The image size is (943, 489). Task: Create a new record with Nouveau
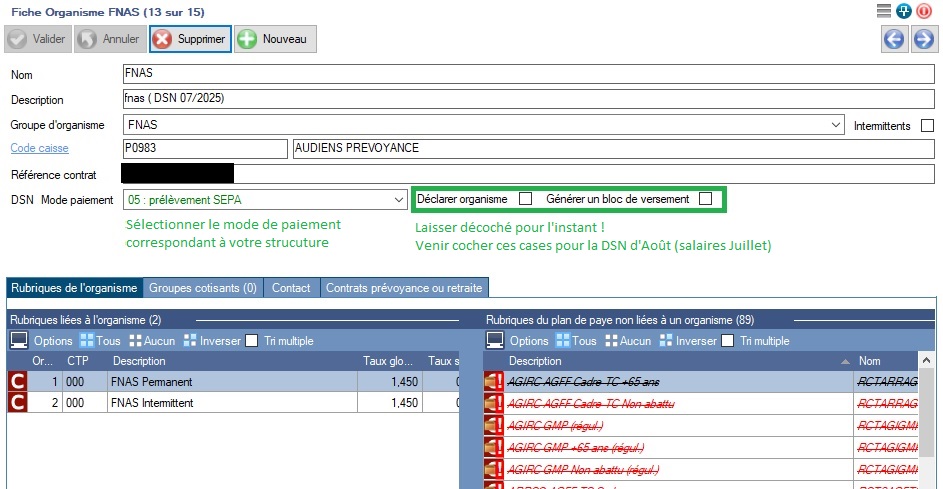pyautogui.click(x=275, y=39)
